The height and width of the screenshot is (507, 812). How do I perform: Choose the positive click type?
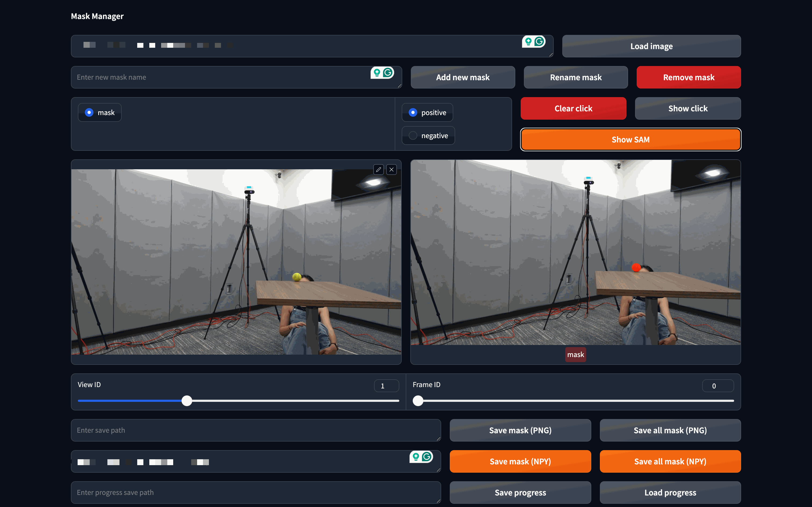click(x=413, y=113)
